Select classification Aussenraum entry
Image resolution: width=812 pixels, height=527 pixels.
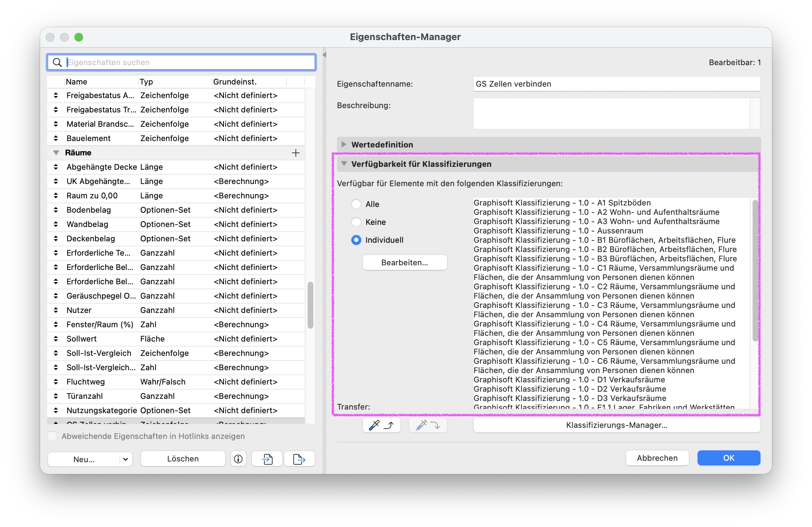click(558, 231)
